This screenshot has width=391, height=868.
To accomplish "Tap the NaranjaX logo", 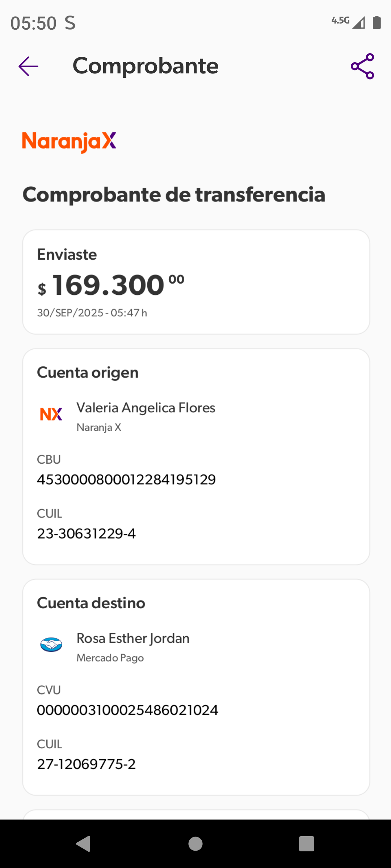I will coord(69,141).
